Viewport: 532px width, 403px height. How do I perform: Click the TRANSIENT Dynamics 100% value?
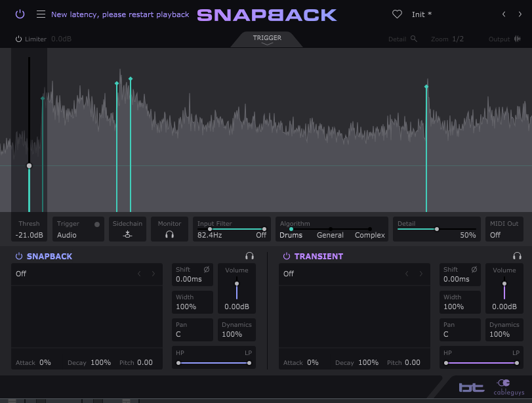click(x=499, y=334)
